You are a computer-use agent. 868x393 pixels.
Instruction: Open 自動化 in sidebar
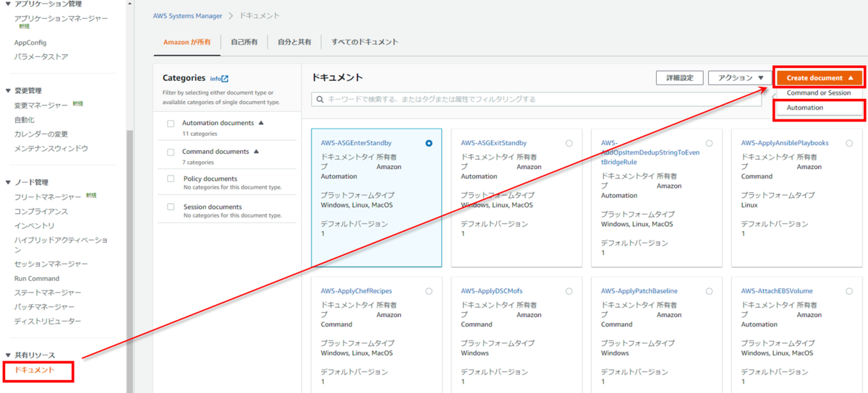click(x=24, y=120)
